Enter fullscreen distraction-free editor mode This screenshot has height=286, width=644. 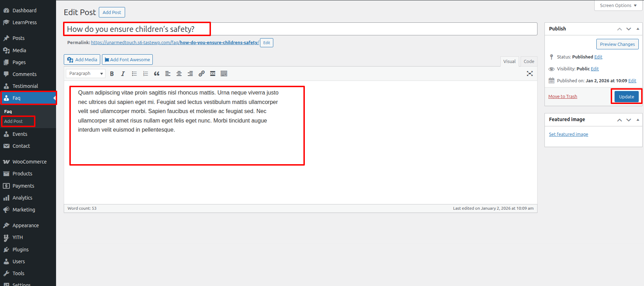tap(529, 74)
